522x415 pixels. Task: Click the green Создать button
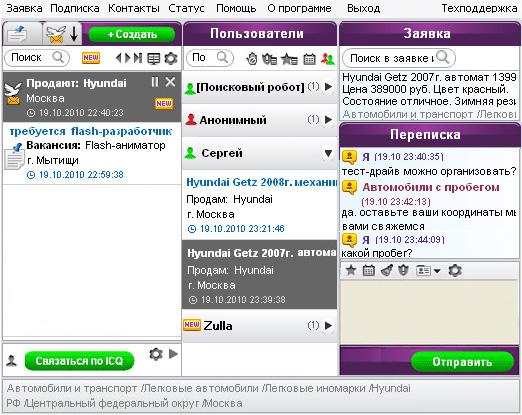tap(132, 34)
